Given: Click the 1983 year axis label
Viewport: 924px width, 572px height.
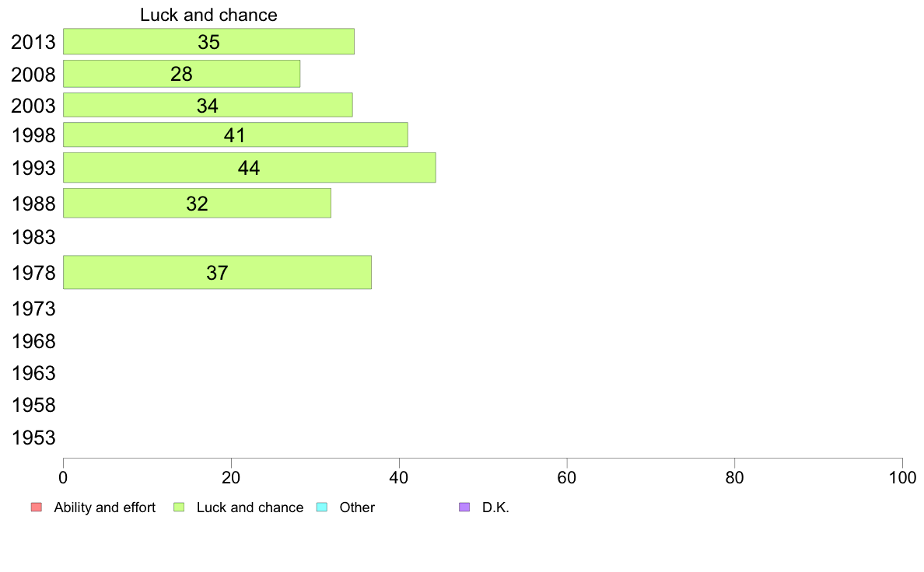Looking at the screenshot, I should pyautogui.click(x=33, y=237).
